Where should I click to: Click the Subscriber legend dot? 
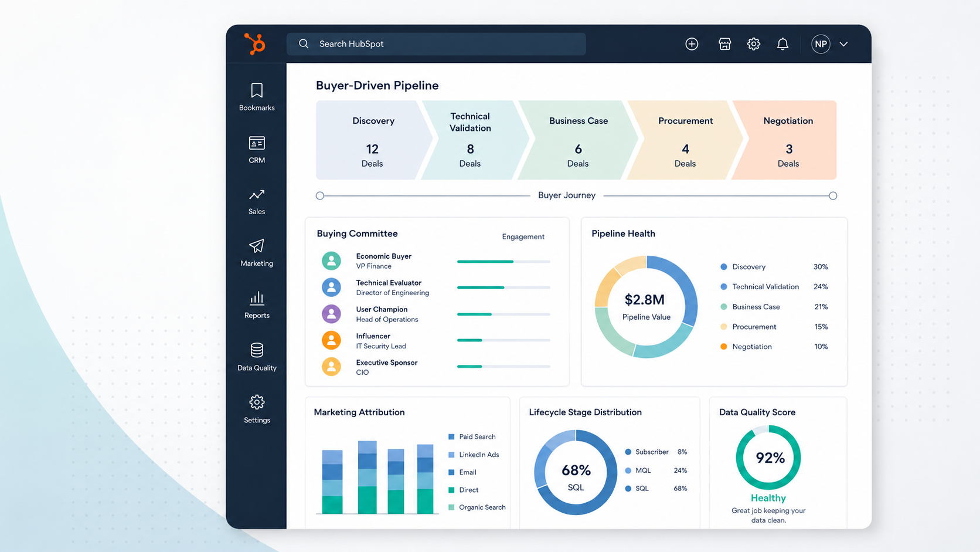point(628,452)
